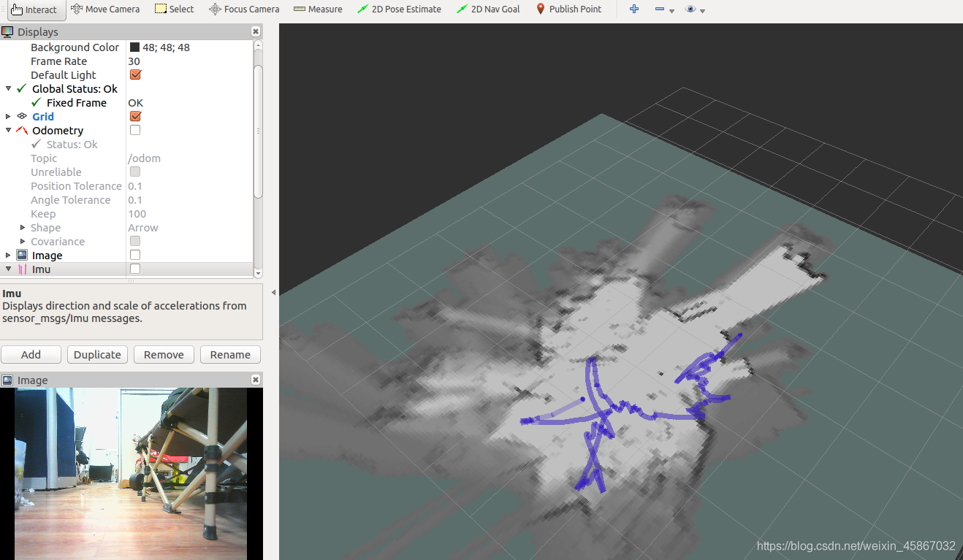Pick the Measure tool
The width and height of the screenshot is (963, 560).
(318, 9)
